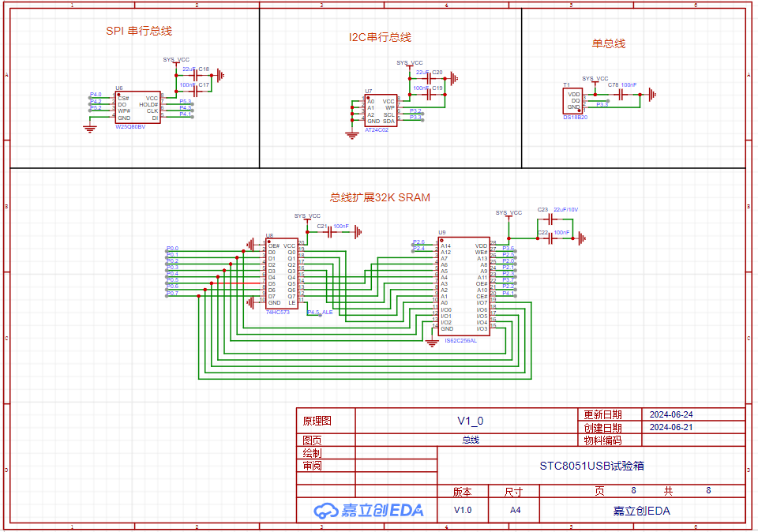
Task: Select the W25Q80BV chip U6 symbol
Action: pyautogui.click(x=137, y=107)
